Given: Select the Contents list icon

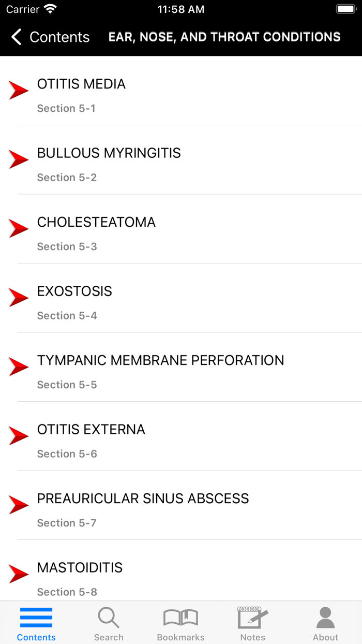Looking at the screenshot, I should coord(36,617).
